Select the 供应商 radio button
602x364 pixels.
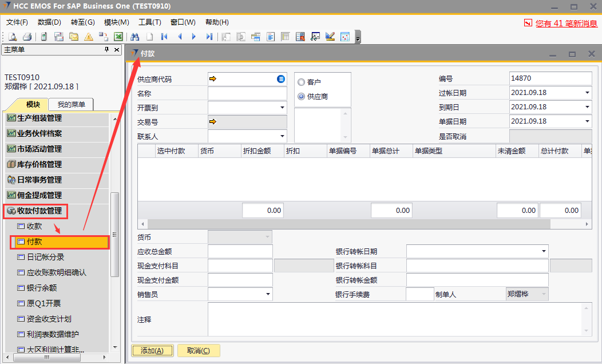coord(301,97)
